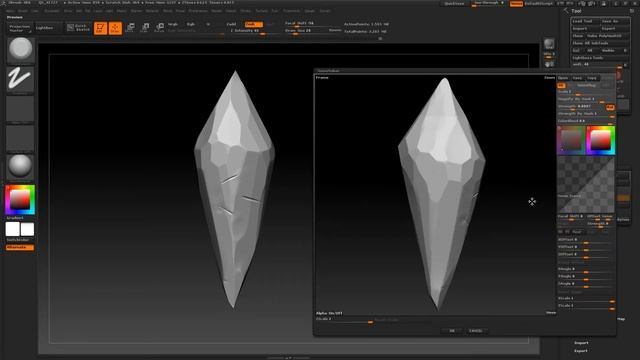Open the brush selector sphere thumbnail
Image resolution: width=640 pixels, height=360 pixels.
tap(20, 50)
